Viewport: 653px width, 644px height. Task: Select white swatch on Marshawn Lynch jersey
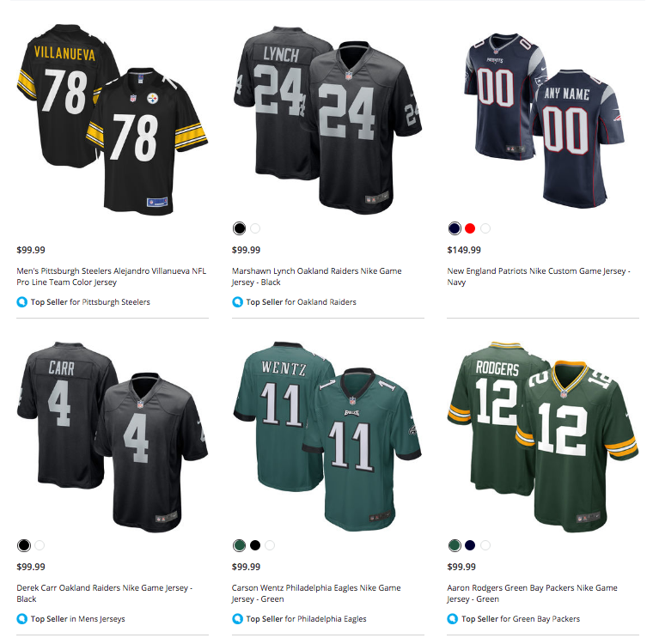[x=255, y=228]
